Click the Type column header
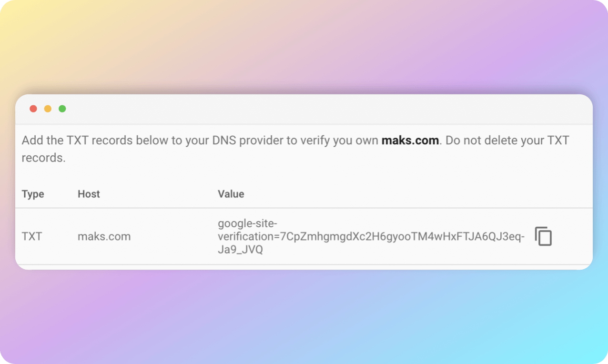Image resolution: width=608 pixels, height=364 pixels. click(33, 194)
